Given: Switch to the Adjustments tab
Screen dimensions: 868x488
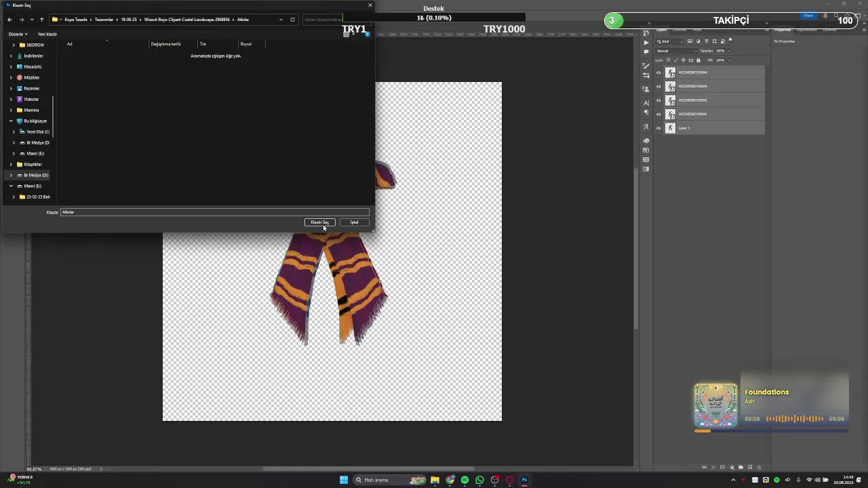Looking at the screenshot, I should tap(807, 30).
